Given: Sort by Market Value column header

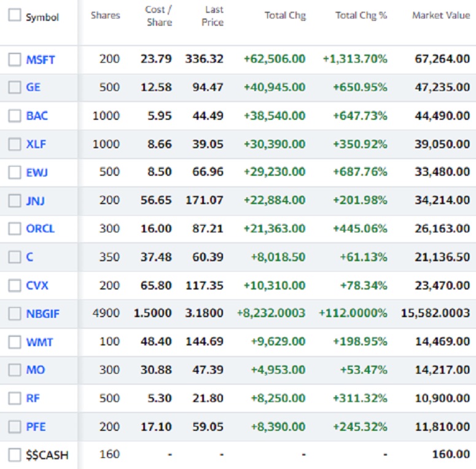Looking at the screenshot, I should [x=441, y=15].
